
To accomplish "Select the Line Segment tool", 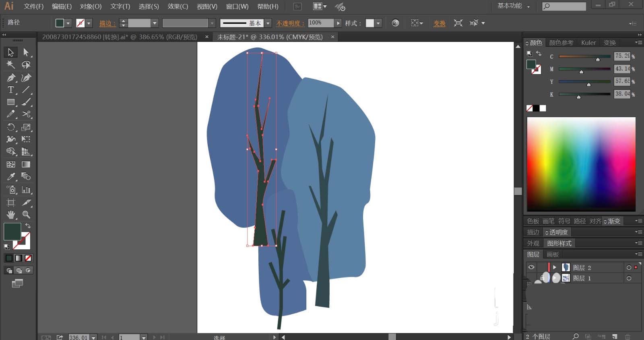I will 26,90.
